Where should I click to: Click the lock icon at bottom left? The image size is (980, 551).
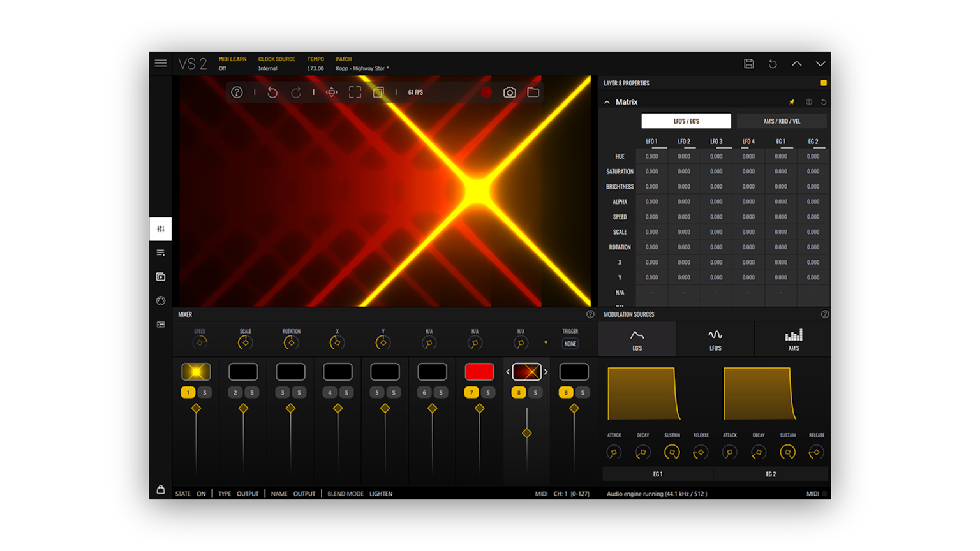[x=161, y=490]
